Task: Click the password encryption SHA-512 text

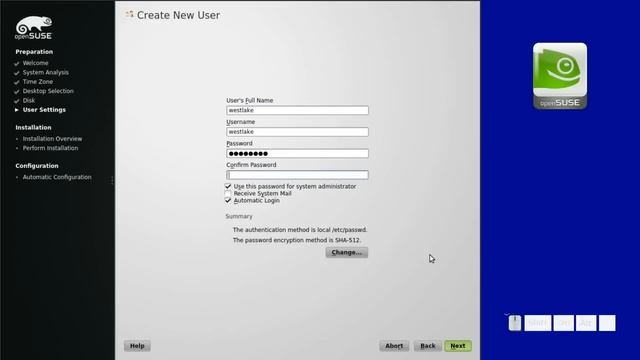Action: [297, 240]
